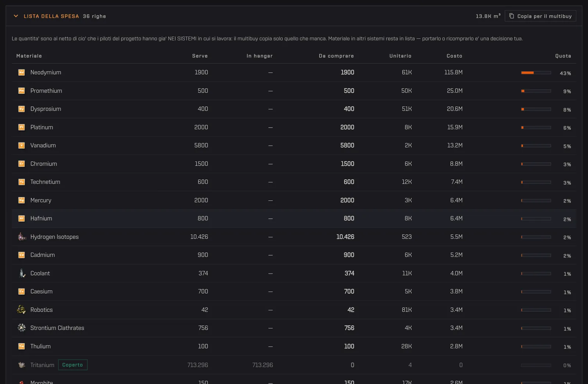Click the Technetium material icon
Viewport: 588px width, 384px height.
coord(22,182)
